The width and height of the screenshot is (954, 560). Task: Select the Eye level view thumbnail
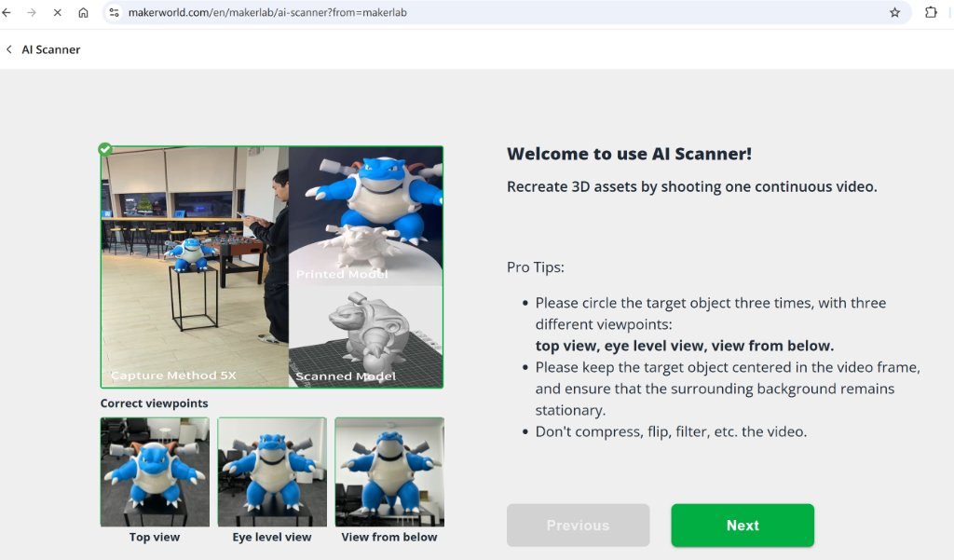coord(272,471)
